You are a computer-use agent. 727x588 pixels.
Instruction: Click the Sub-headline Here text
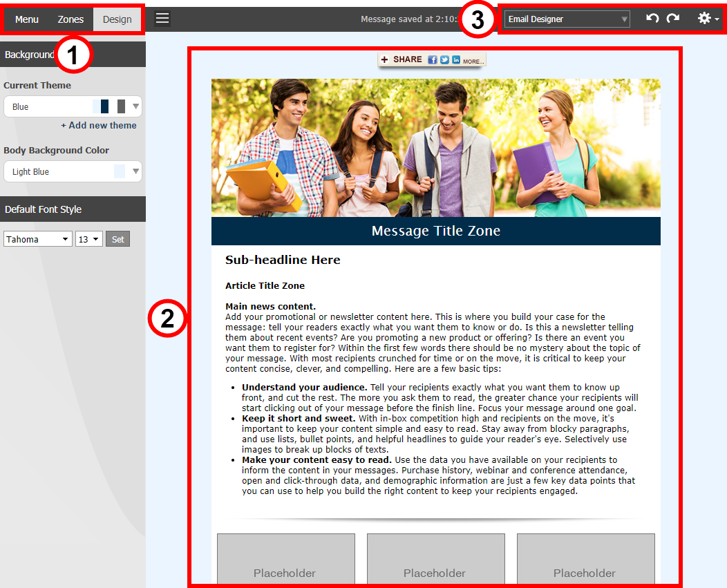(x=283, y=260)
